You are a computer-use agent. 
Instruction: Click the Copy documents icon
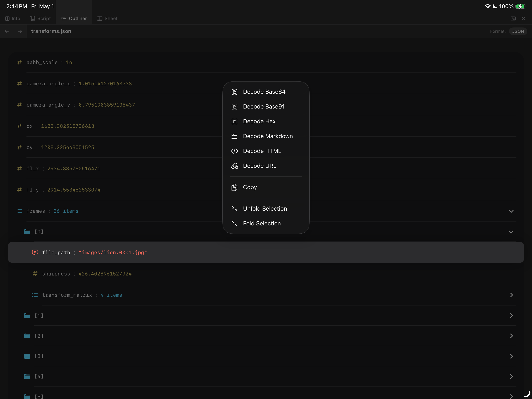click(x=234, y=187)
